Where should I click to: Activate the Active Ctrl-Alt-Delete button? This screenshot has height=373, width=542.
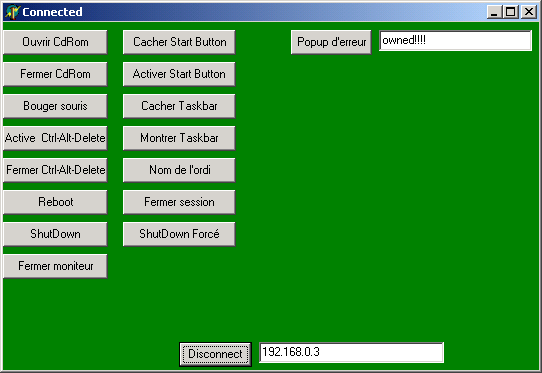pos(55,138)
